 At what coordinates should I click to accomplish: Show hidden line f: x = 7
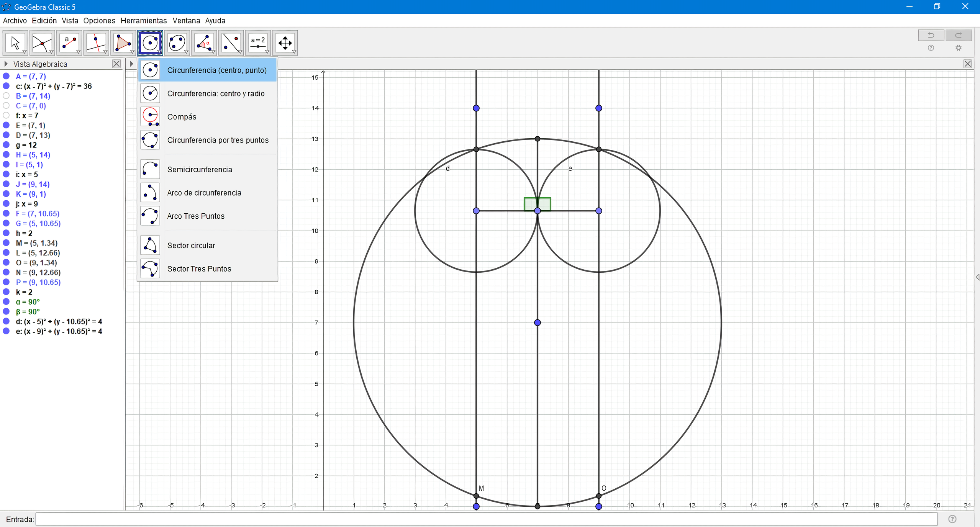(6, 116)
